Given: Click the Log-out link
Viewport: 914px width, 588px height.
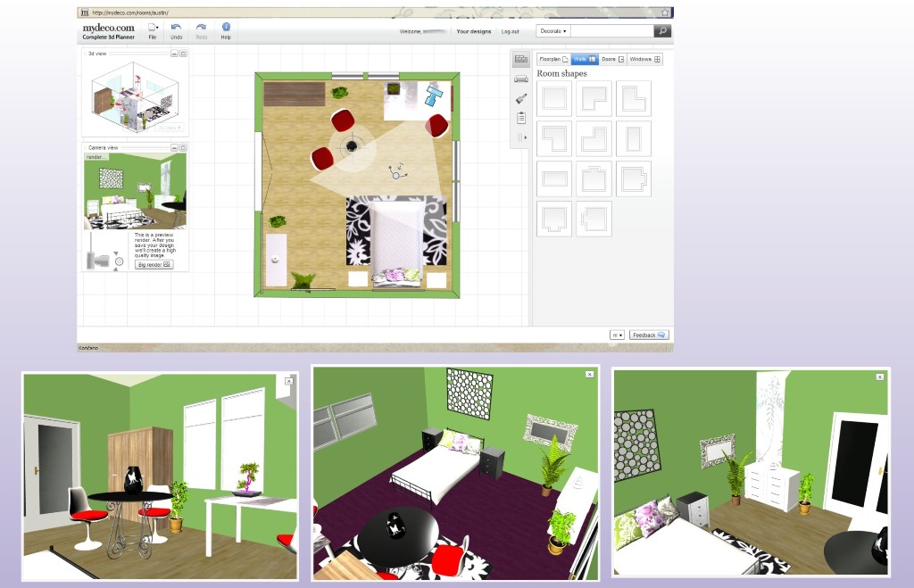Looking at the screenshot, I should click(510, 31).
